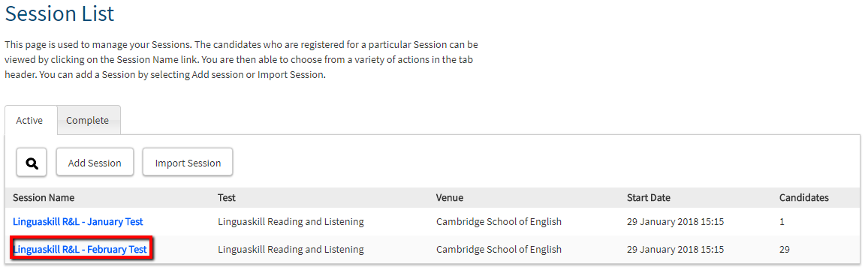868x273 pixels.
Task: Click the Session List page heading
Action: [x=59, y=13]
